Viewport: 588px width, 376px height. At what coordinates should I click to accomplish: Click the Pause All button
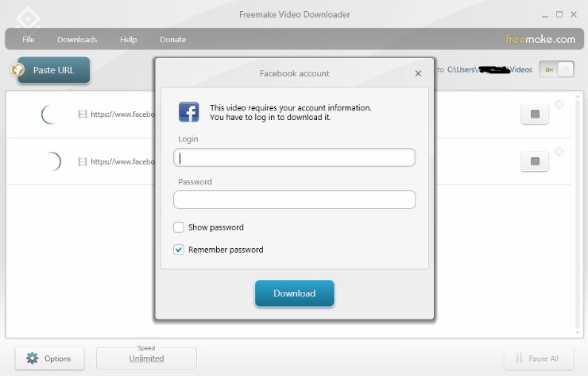coord(539,359)
